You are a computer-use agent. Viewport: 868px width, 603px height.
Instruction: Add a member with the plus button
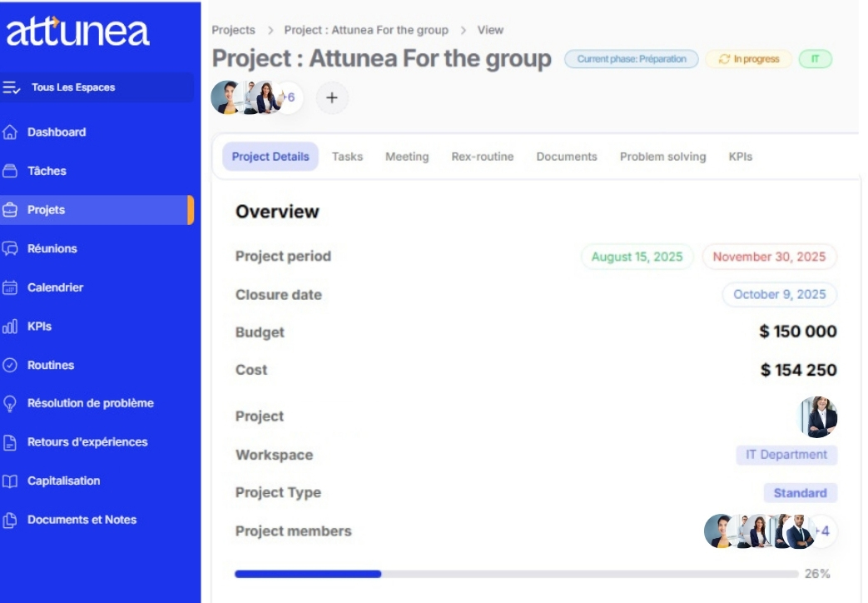click(332, 97)
